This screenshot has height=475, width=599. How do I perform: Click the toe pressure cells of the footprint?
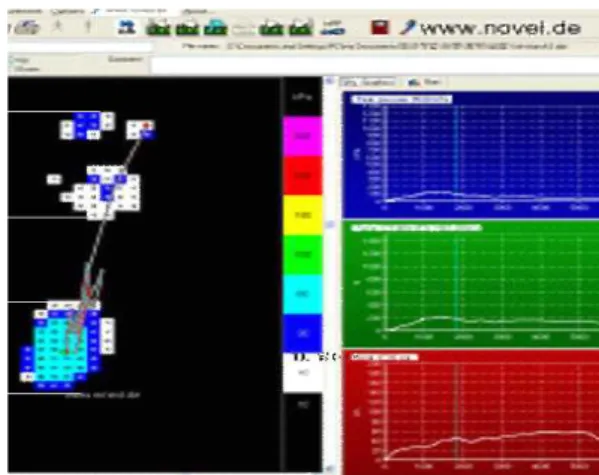[107, 126]
